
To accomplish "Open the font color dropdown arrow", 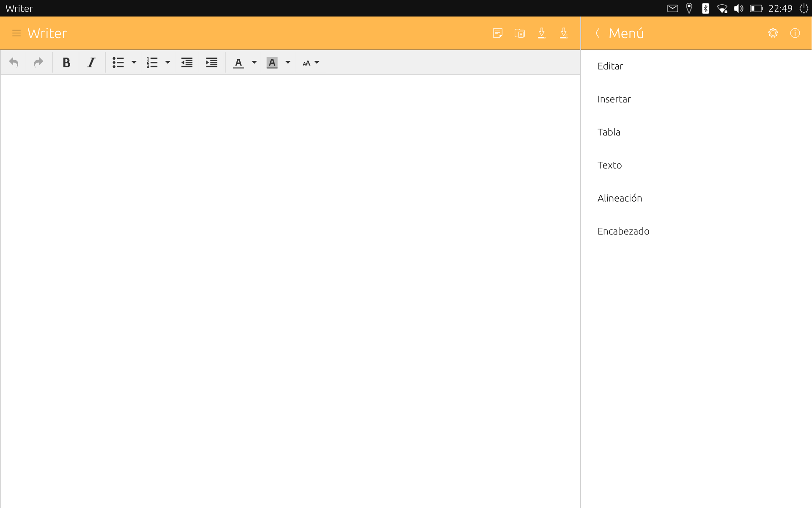I will [254, 63].
